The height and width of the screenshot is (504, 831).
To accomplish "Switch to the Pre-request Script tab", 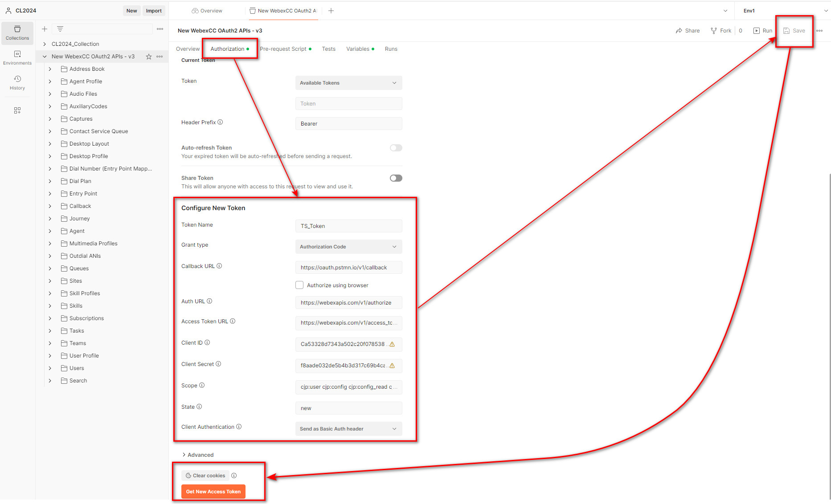I will (x=286, y=49).
